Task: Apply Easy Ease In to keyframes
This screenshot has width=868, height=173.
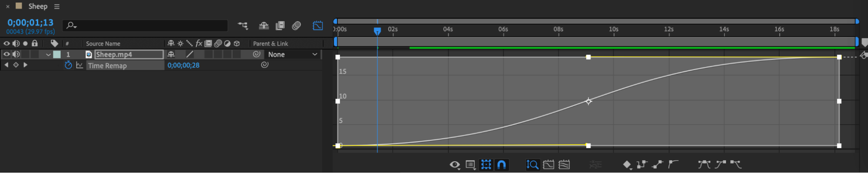Action: (x=720, y=164)
